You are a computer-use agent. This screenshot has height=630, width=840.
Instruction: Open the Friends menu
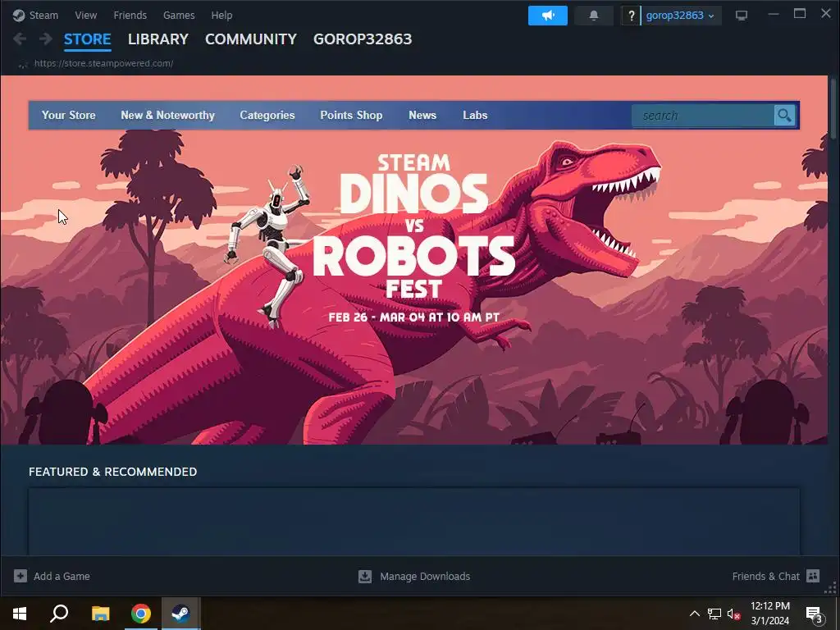(130, 15)
